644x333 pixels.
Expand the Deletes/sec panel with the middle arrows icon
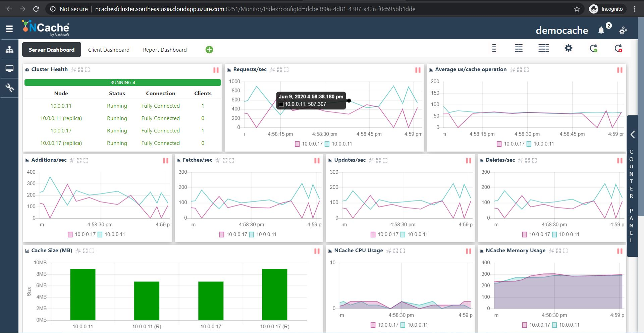point(528,160)
